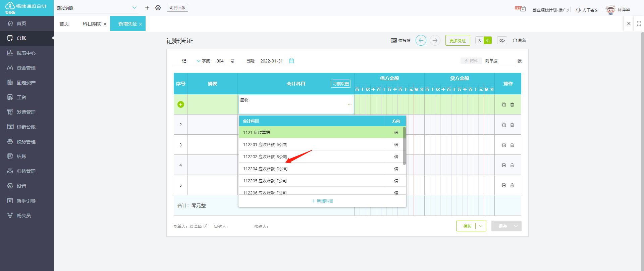Go to previous voucher arrow

(x=421, y=40)
